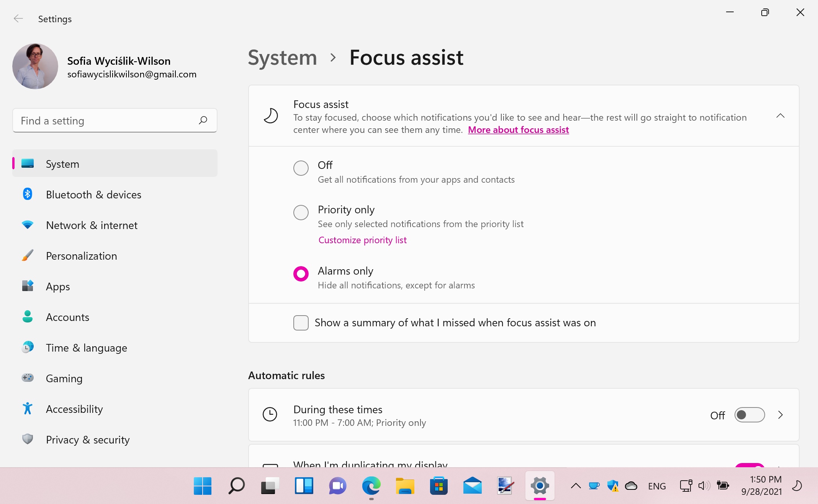Collapse the Focus assist section chevron
This screenshot has width=818, height=504.
[x=780, y=116]
